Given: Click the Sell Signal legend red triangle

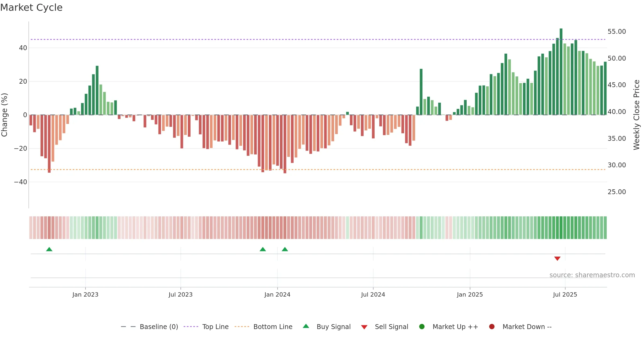Looking at the screenshot, I should (364, 327).
